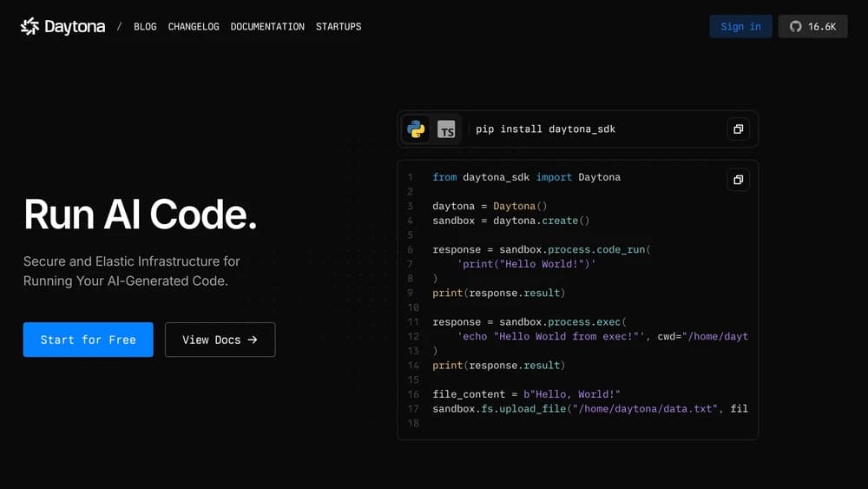Viewport: 868px width, 489px height.
Task: Click the Sign in button
Action: [740, 27]
